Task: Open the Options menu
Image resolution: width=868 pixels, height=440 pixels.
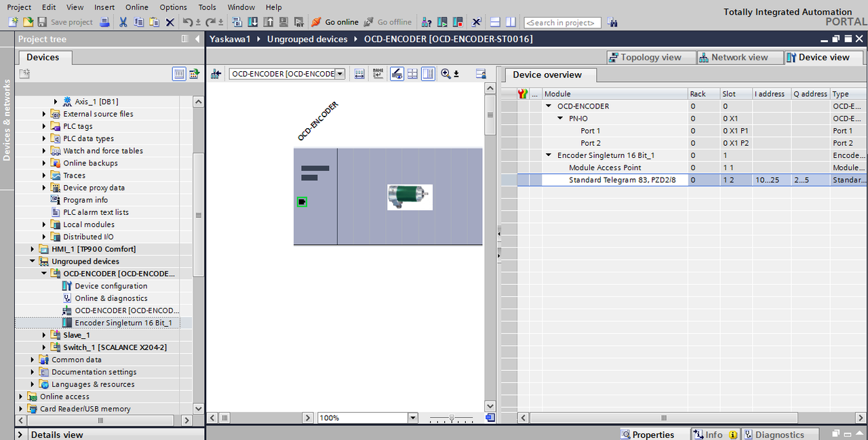Action: pos(173,7)
